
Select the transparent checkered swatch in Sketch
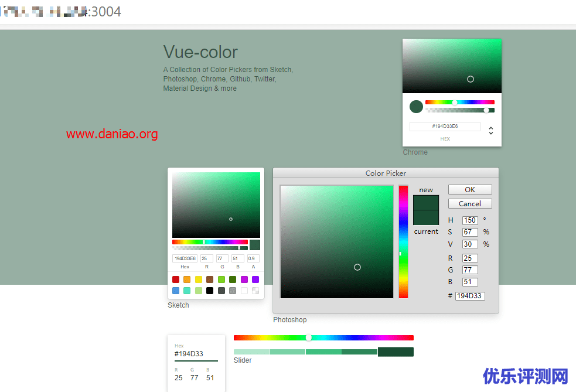pyautogui.click(x=255, y=291)
